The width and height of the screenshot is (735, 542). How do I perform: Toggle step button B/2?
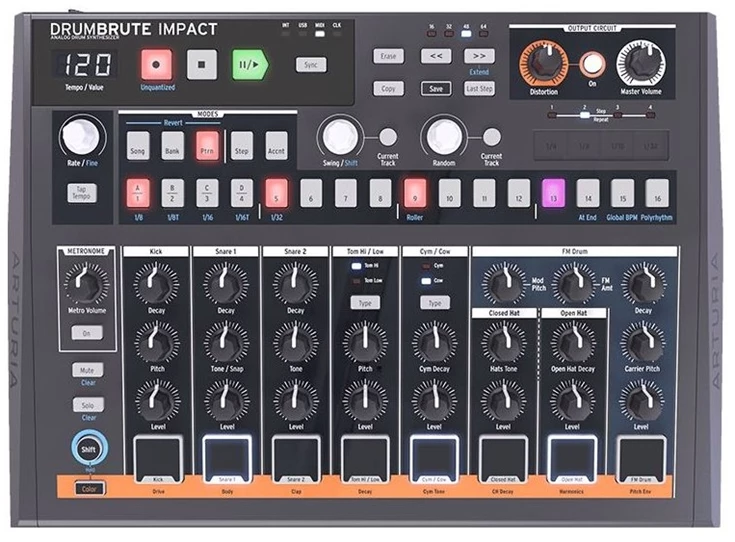(x=172, y=193)
